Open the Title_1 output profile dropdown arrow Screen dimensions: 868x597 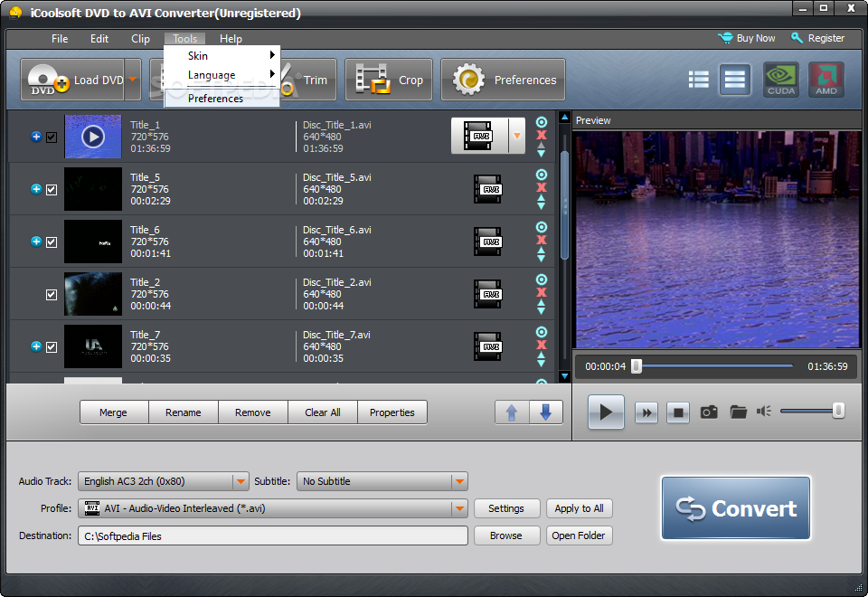click(516, 136)
